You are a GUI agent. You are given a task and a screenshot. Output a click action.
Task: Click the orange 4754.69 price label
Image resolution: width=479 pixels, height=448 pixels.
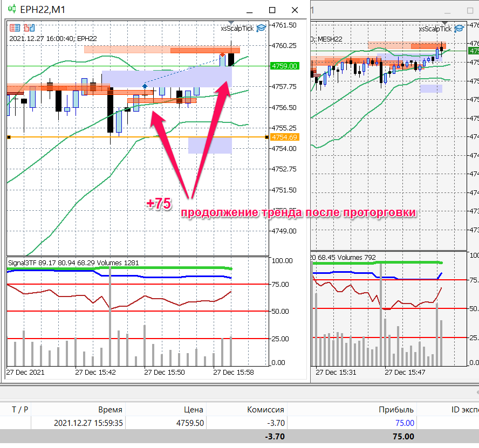(x=284, y=137)
